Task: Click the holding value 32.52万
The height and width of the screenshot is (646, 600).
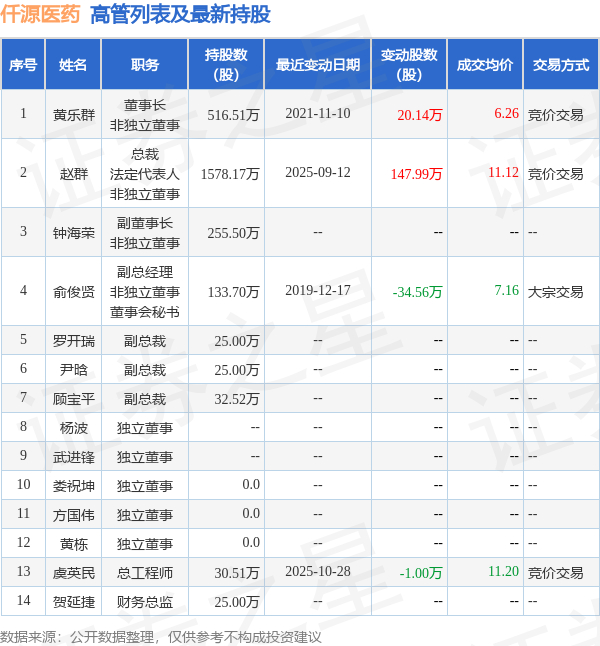Action: [237, 399]
